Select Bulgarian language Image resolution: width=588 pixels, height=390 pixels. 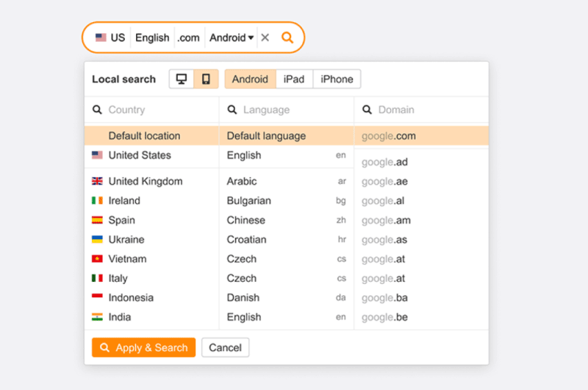tap(287, 201)
